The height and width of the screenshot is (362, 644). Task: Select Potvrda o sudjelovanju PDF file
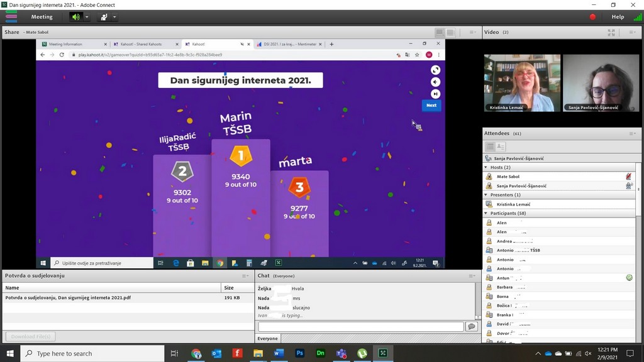coord(68,297)
